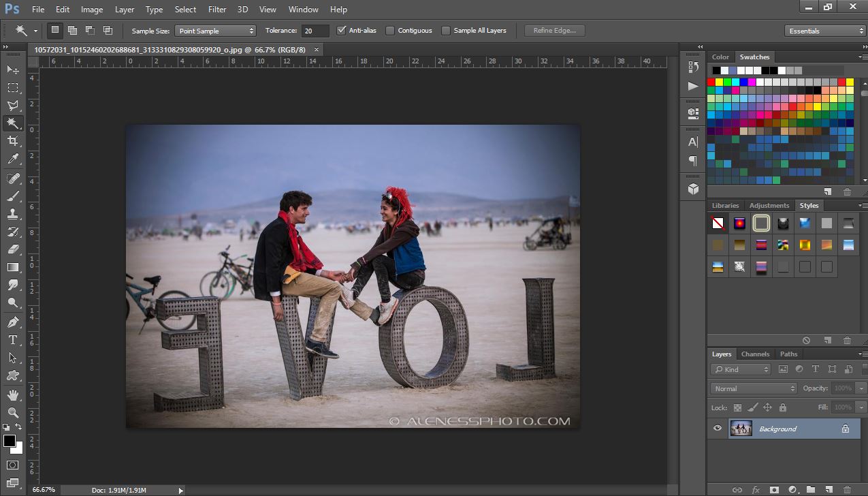Open the Filter menu
The image size is (868, 496).
coord(217,10)
